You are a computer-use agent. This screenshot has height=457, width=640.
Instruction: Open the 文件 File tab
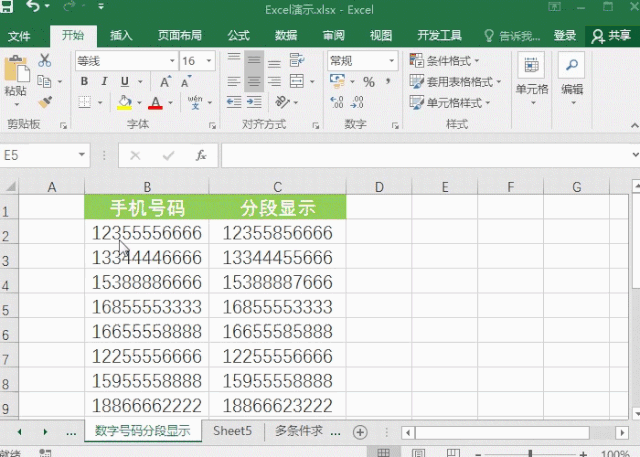point(19,36)
